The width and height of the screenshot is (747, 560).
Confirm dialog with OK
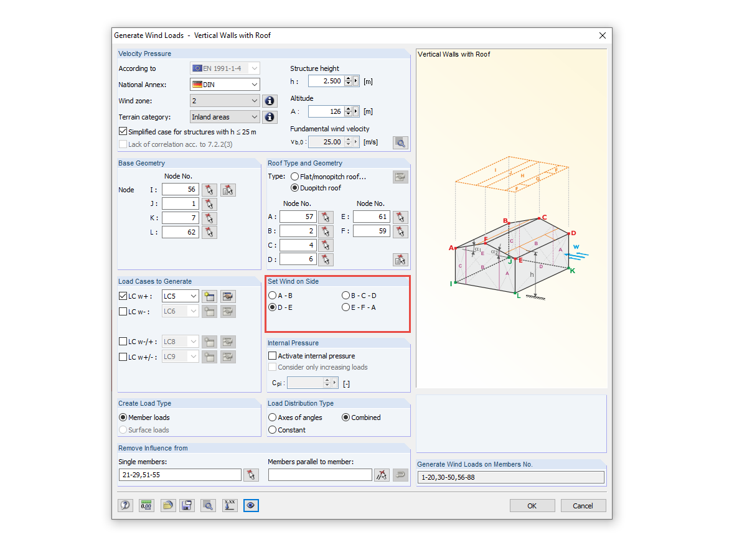532,506
